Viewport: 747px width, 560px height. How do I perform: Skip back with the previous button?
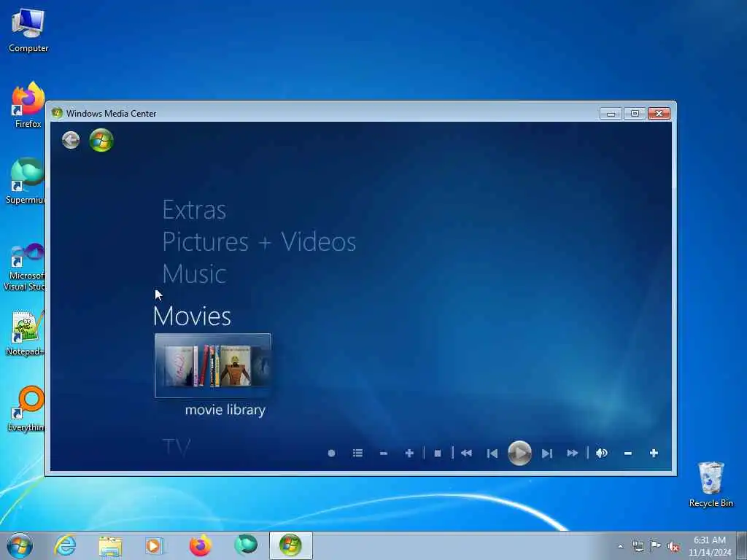pos(492,454)
